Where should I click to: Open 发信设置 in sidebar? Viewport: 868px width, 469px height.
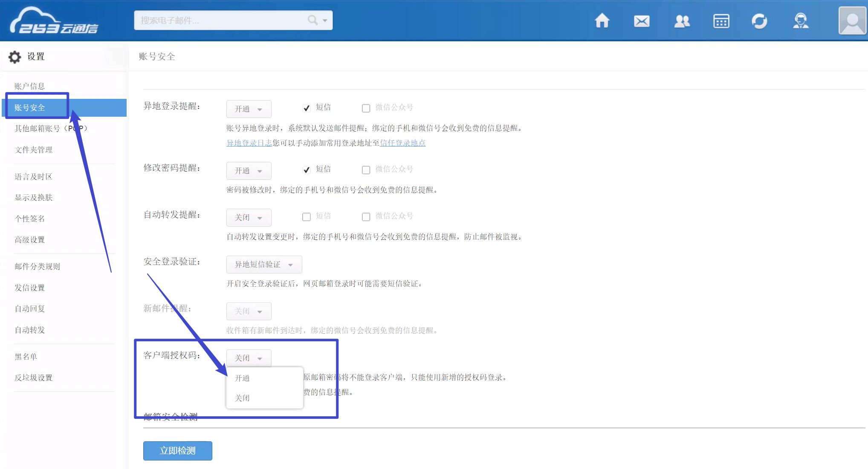29,288
